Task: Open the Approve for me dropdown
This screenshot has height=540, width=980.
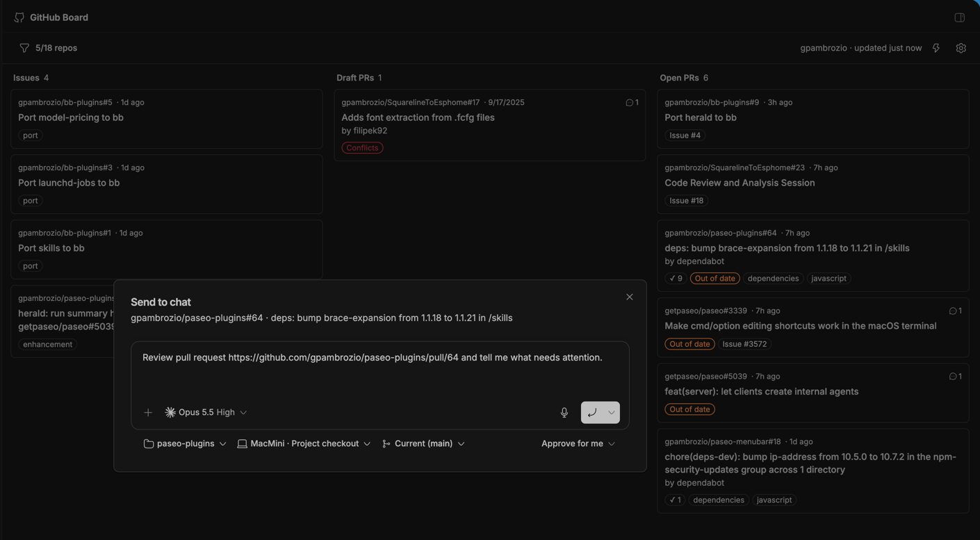Action: pyautogui.click(x=578, y=444)
